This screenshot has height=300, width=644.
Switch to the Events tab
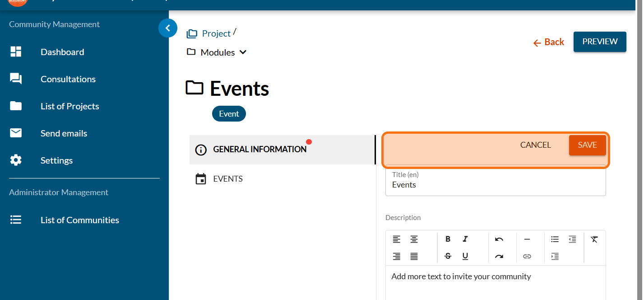tap(228, 179)
